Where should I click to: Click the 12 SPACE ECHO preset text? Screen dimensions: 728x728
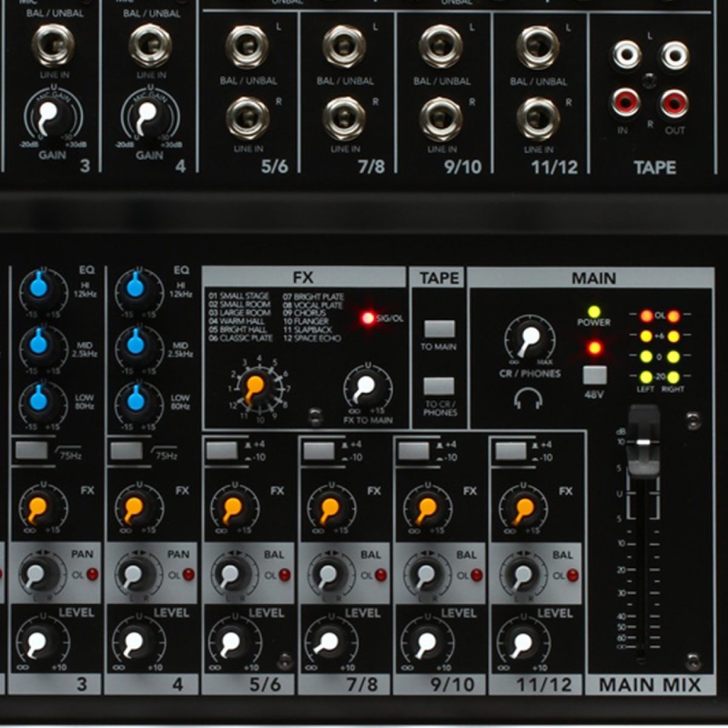tap(312, 339)
